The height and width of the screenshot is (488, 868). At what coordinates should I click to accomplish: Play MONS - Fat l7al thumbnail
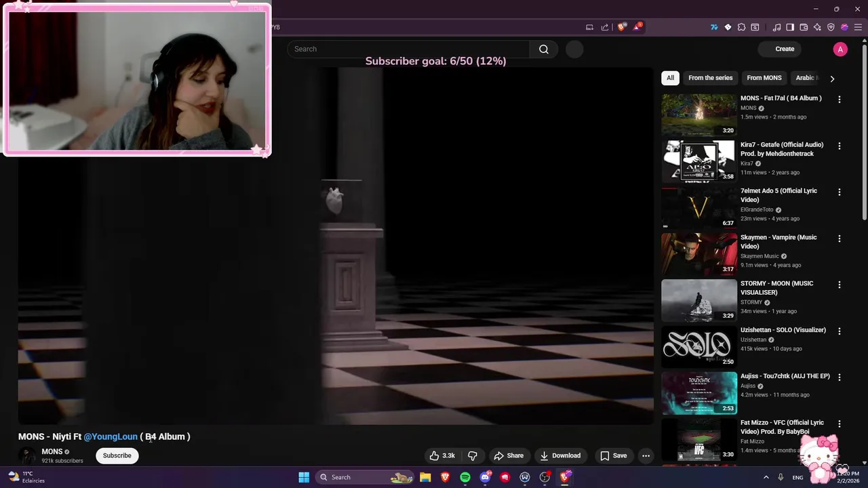point(698,115)
